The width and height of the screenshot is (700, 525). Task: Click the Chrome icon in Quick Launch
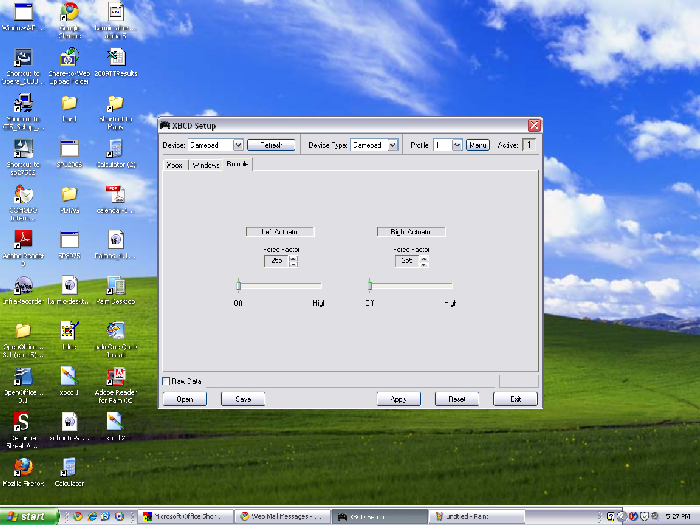[77, 517]
